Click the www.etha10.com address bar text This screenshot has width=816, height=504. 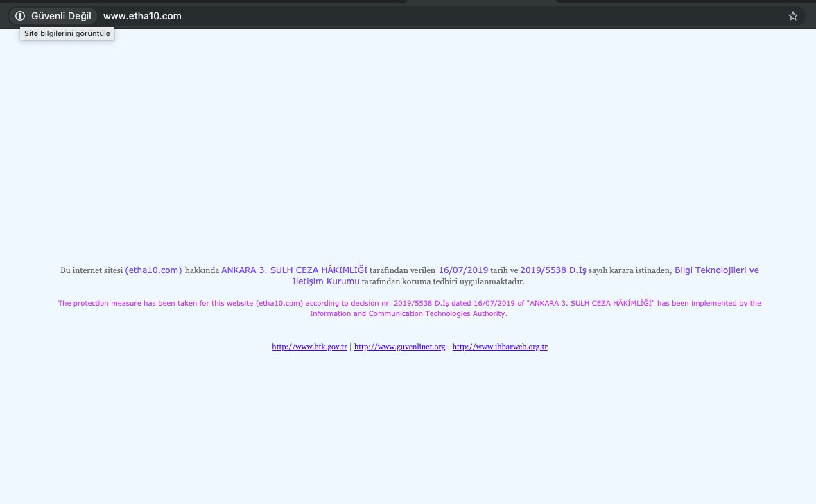tap(142, 16)
